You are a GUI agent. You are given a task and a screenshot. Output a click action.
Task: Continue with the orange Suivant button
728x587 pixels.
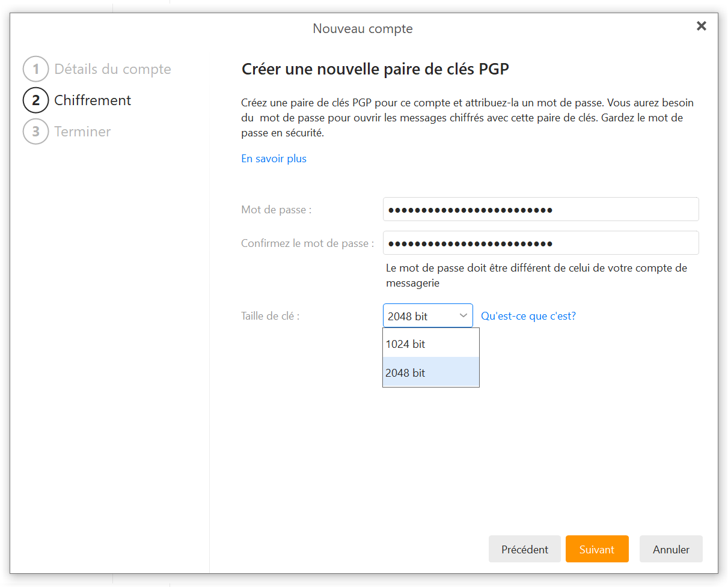pos(596,549)
